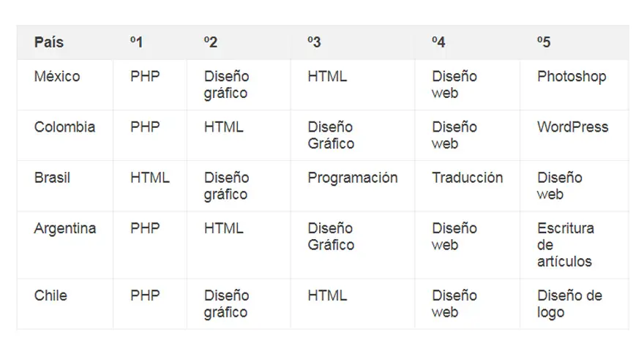644x362 pixels.
Task: Select the º2 column header
Action: tap(211, 42)
